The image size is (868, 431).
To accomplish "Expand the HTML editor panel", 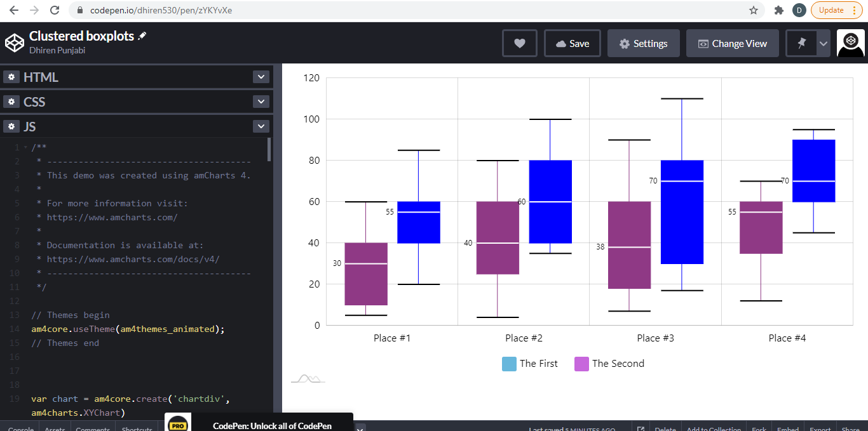I will pyautogui.click(x=261, y=76).
